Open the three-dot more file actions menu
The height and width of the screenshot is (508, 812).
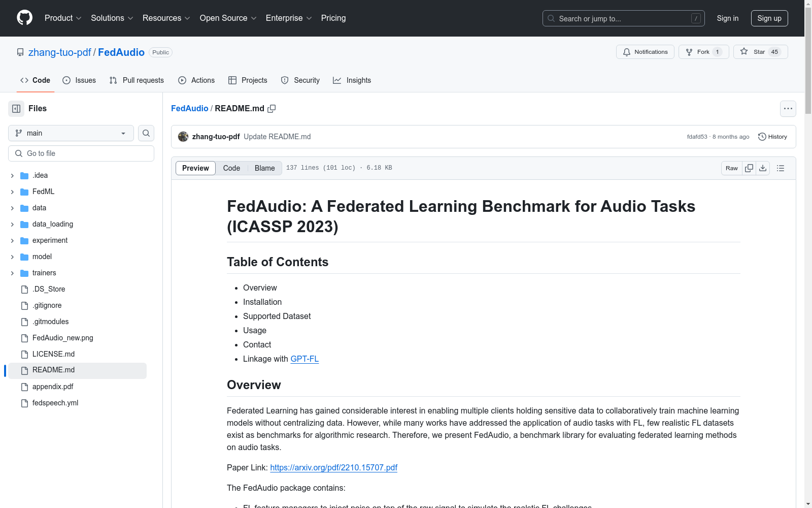pyautogui.click(x=788, y=109)
